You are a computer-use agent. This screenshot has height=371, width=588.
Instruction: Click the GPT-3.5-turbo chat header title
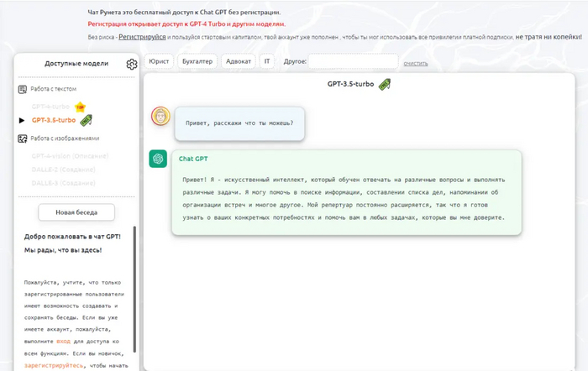pyautogui.click(x=350, y=84)
